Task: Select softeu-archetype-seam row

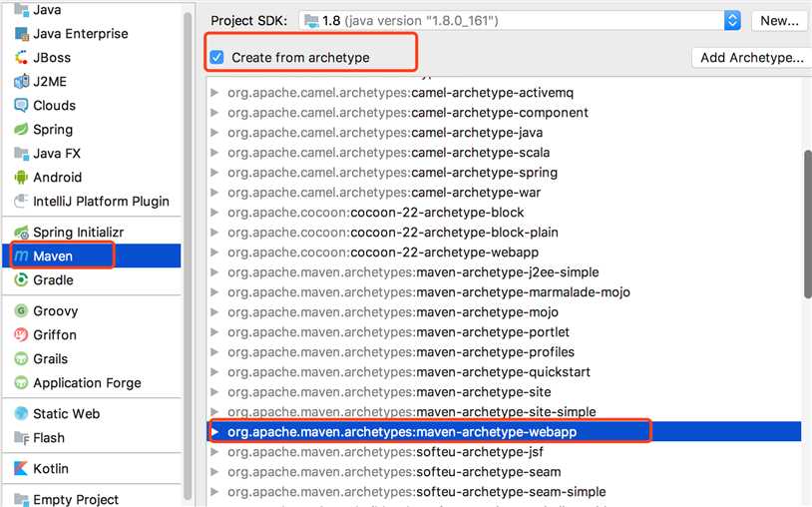Action: click(504, 472)
